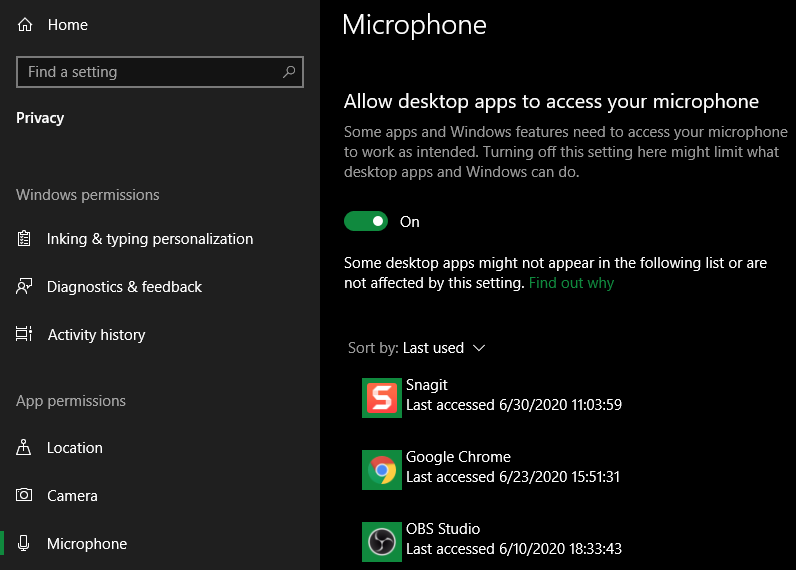This screenshot has width=796, height=570.
Task: Turn off desktop apps microphone access toggle
Action: [365, 221]
